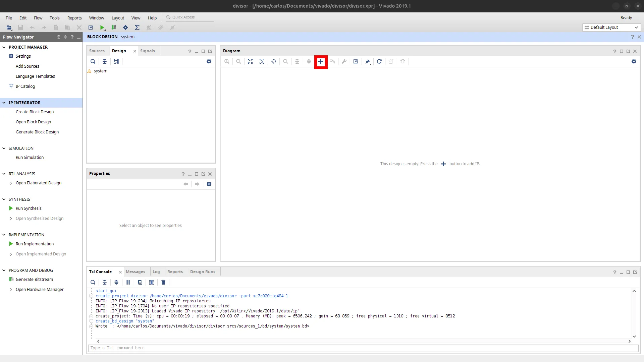Switch to the Design Runs tab

coord(203,272)
